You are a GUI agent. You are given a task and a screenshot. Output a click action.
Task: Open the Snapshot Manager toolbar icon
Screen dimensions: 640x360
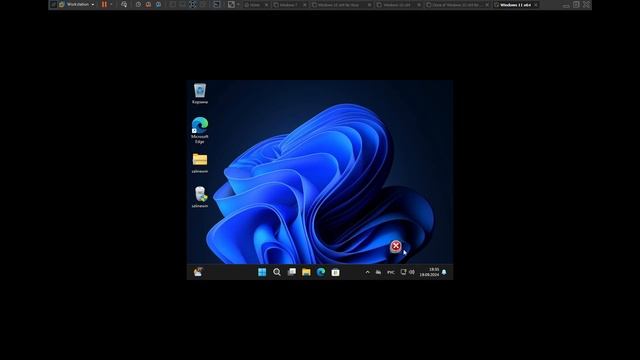pyautogui.click(x=158, y=4)
